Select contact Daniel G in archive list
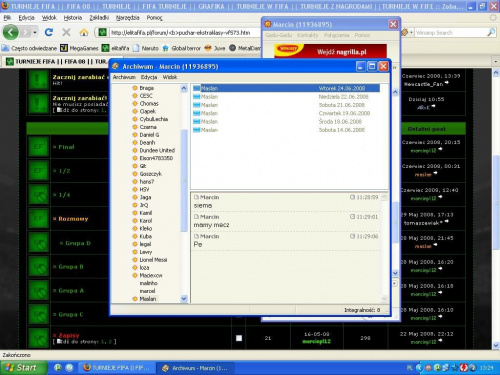This screenshot has width=500, height=375. click(149, 135)
